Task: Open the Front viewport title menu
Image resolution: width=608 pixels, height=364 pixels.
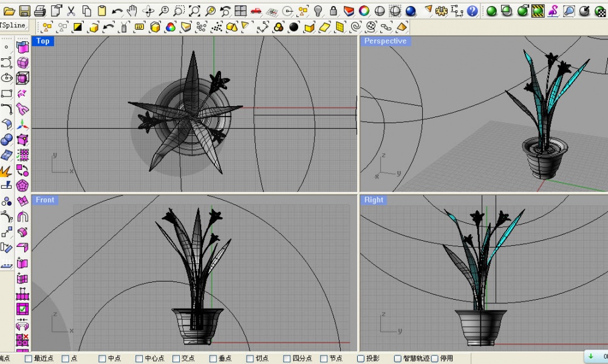Action: coord(45,200)
